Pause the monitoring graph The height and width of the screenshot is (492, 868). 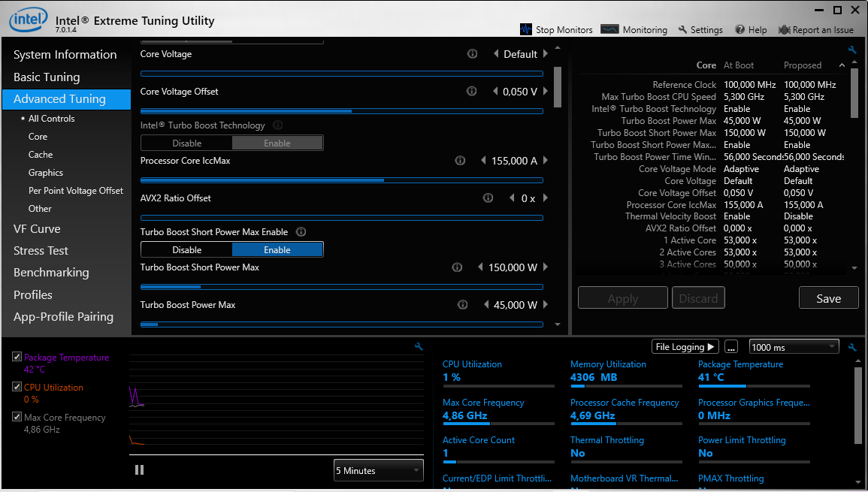[x=140, y=470]
